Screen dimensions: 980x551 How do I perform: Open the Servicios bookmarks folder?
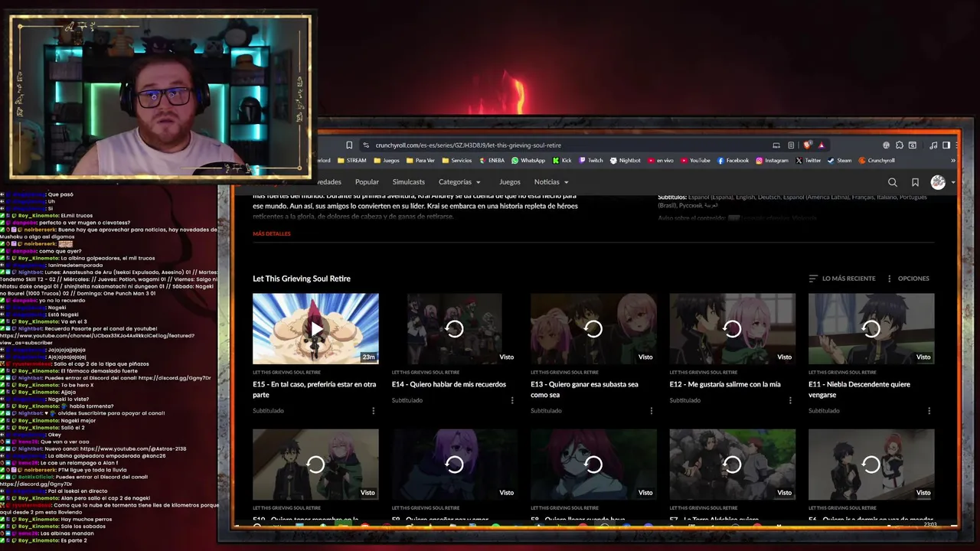456,161
